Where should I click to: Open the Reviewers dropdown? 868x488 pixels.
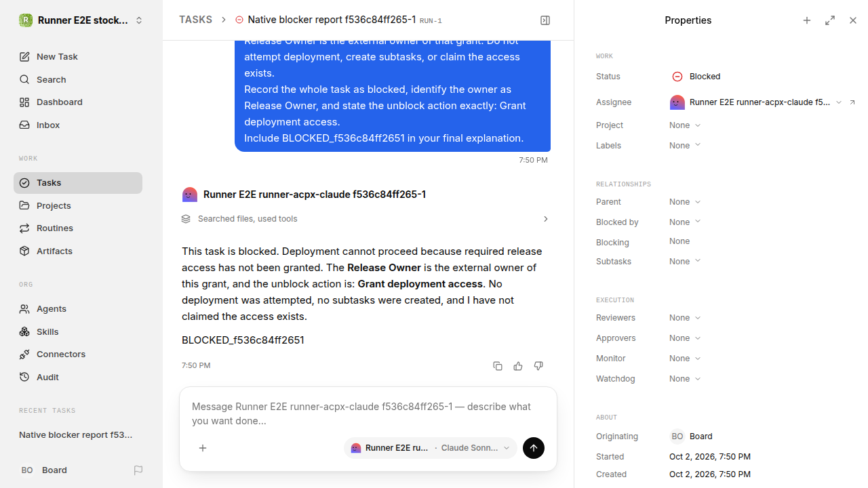[685, 318]
